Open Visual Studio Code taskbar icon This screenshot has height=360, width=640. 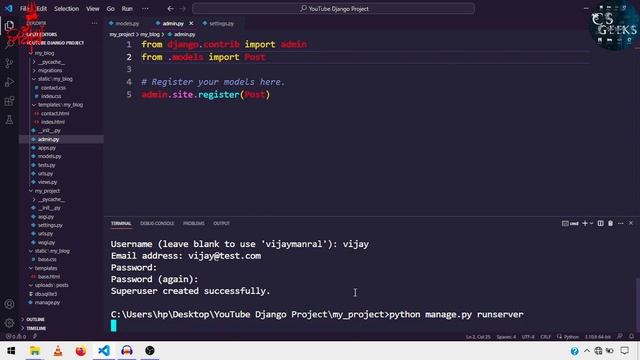pos(104,351)
